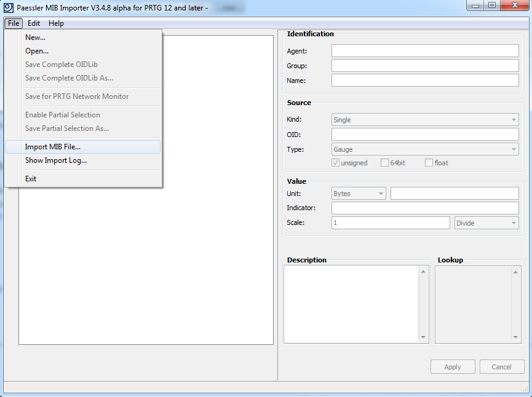Open the Help menu
The image size is (532, 397).
pyautogui.click(x=56, y=23)
